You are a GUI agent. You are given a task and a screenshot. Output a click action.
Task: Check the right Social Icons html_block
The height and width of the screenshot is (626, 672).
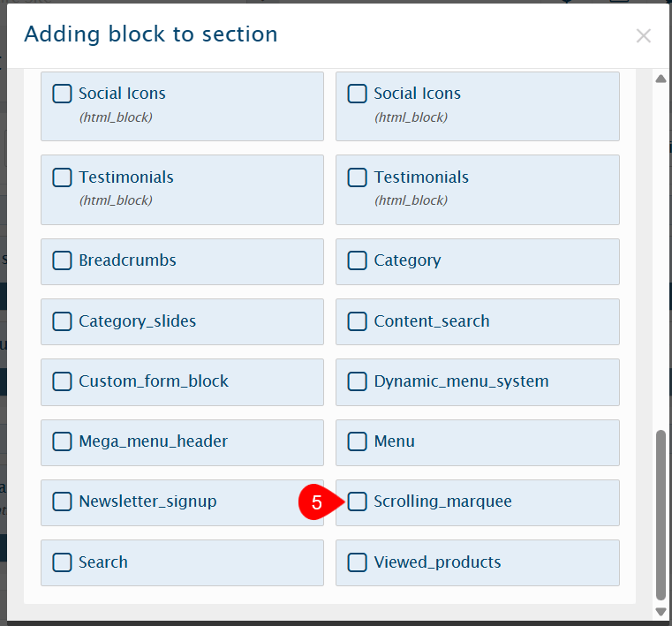click(x=357, y=94)
